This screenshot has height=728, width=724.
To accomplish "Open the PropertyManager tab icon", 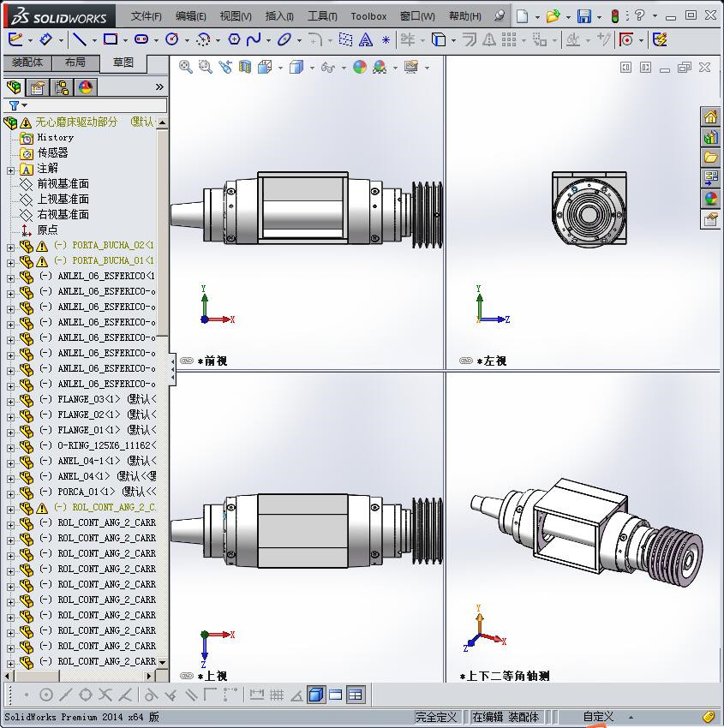I will pos(38,87).
